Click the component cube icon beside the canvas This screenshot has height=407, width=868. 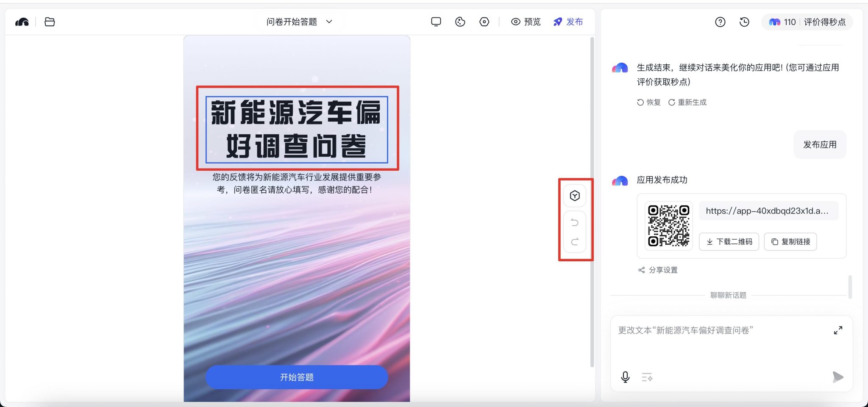tap(575, 195)
